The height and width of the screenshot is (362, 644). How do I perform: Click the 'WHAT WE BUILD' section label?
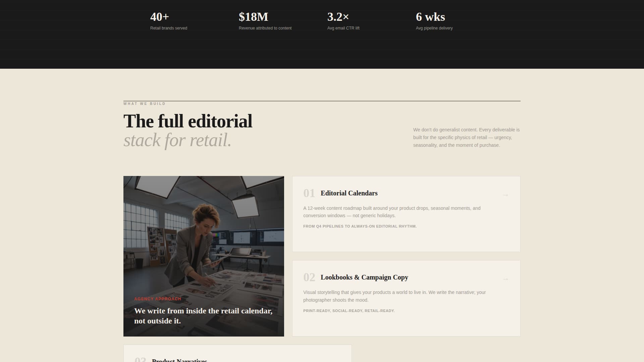pos(144,104)
